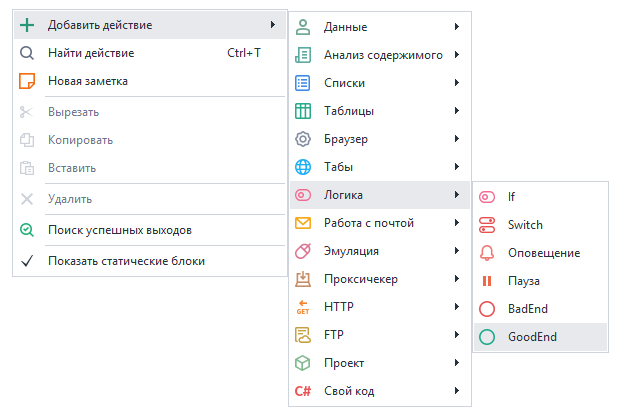Choose Switch from the Логика submenu
The width and height of the screenshot is (625, 420).
(x=525, y=225)
